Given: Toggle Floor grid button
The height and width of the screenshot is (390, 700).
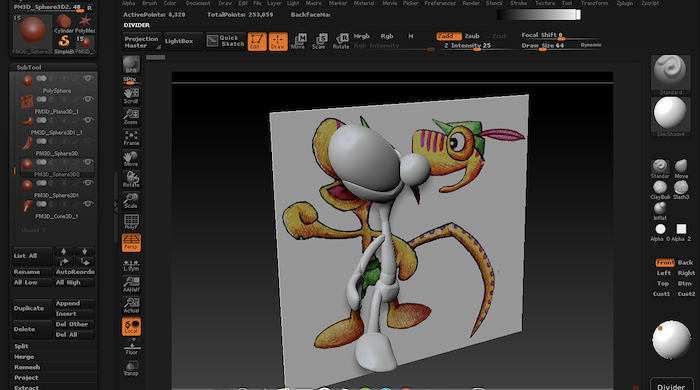Looking at the screenshot, I should [x=131, y=349].
